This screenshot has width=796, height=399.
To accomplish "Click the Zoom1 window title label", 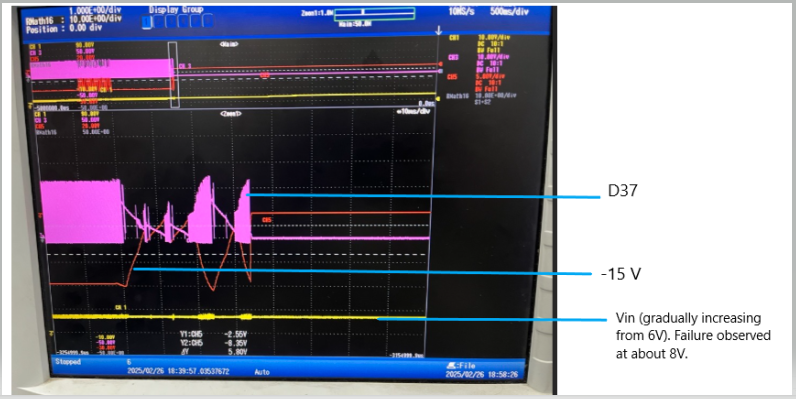I will (x=231, y=114).
